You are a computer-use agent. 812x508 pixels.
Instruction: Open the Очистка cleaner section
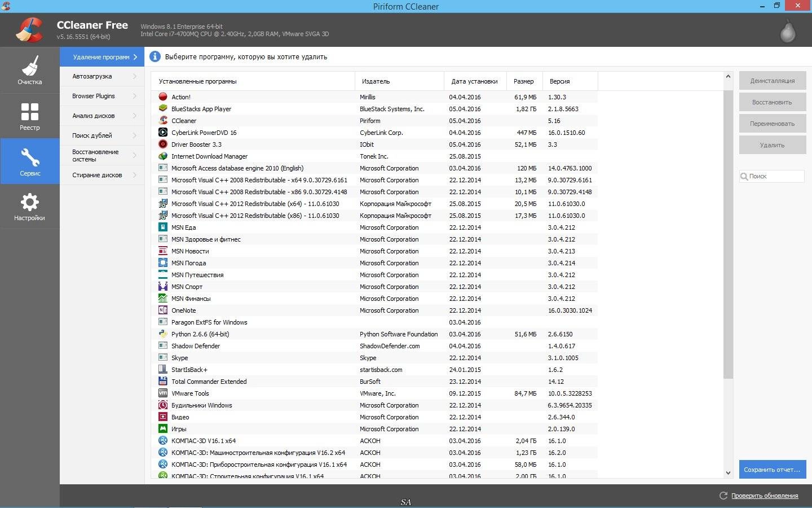tap(30, 71)
